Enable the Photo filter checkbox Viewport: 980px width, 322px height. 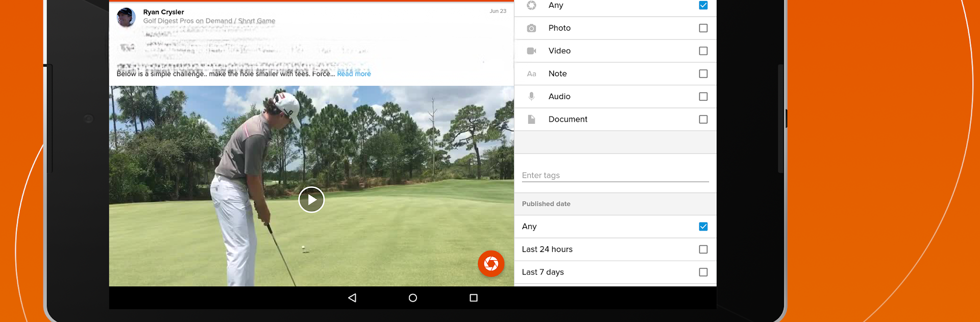703,28
